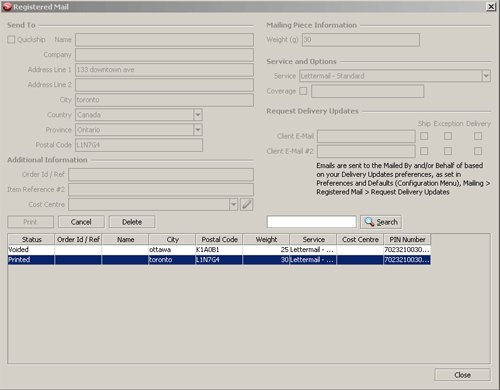500x390 pixels.
Task: Toggle the Quickship checkbox
Action: pyautogui.click(x=11, y=40)
